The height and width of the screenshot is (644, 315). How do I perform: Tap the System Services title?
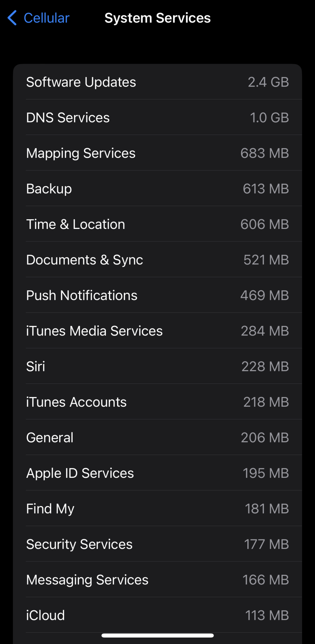click(x=157, y=18)
